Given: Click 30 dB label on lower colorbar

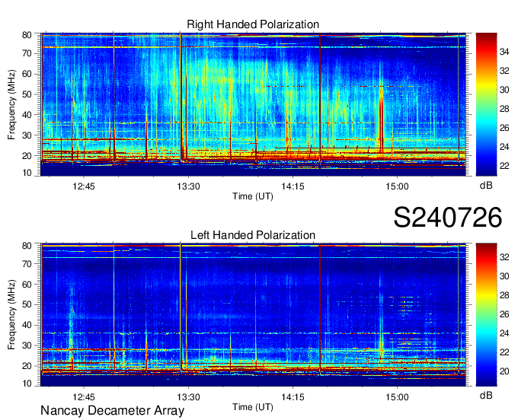Looking at the screenshot, I should click(504, 276).
